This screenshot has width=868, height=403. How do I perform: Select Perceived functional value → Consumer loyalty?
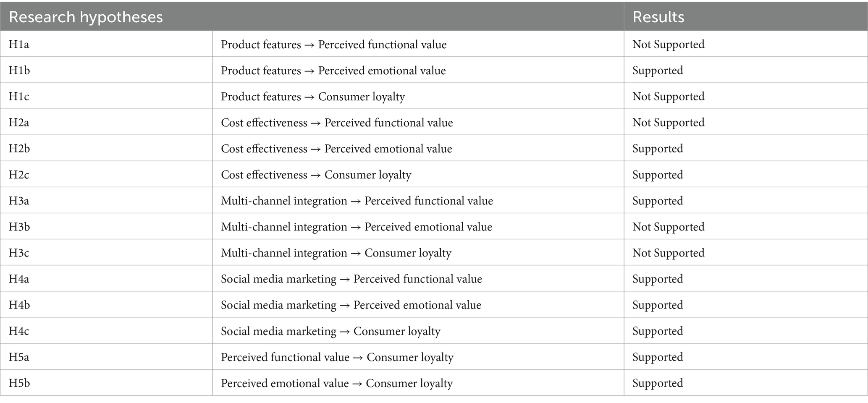click(337, 357)
